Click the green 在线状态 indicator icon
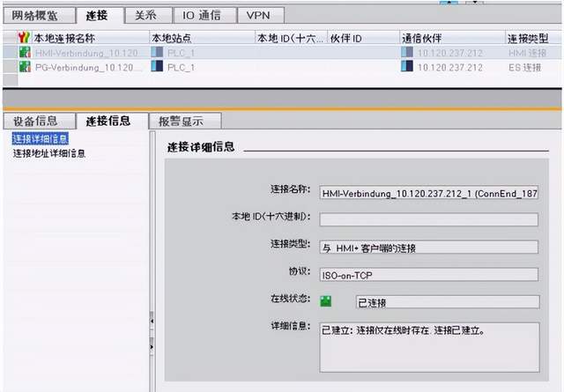This screenshot has height=392, width=564. click(x=326, y=301)
